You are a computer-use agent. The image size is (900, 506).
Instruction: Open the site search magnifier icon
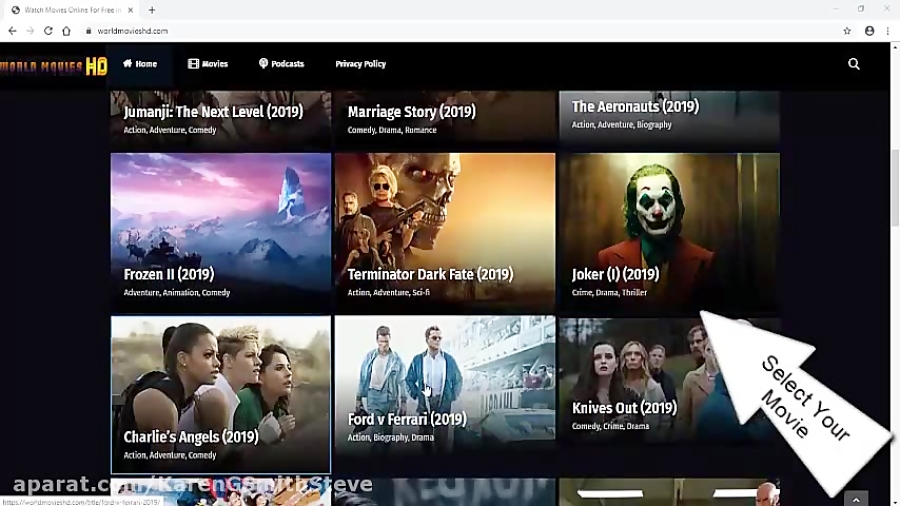click(854, 64)
